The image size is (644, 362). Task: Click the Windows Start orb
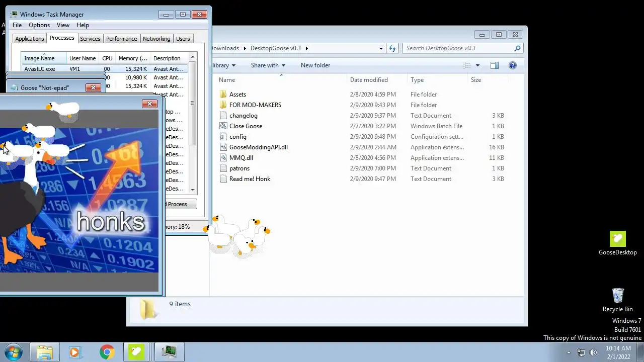[13, 351]
